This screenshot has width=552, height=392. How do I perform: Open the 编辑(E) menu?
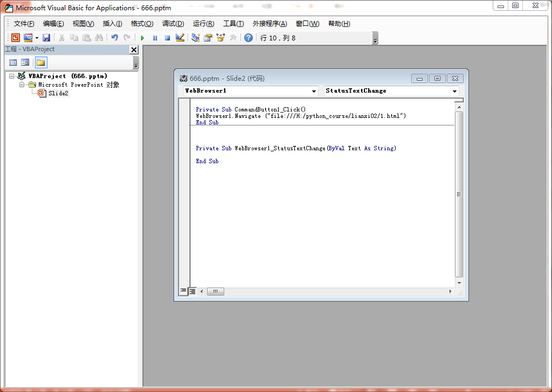point(53,24)
